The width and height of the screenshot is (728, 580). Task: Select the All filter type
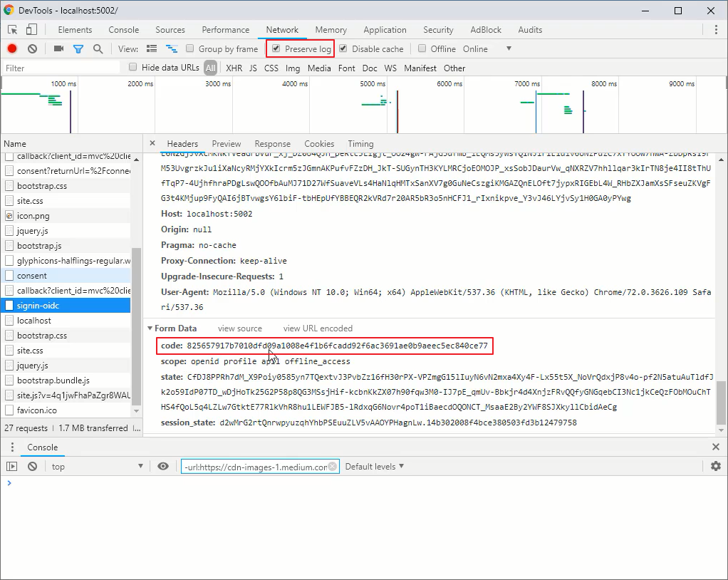[210, 68]
